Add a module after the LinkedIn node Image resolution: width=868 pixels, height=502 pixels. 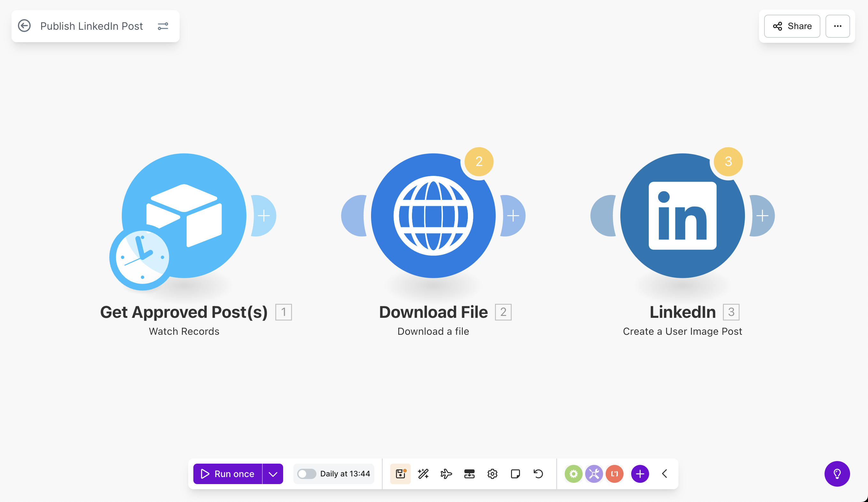click(762, 216)
